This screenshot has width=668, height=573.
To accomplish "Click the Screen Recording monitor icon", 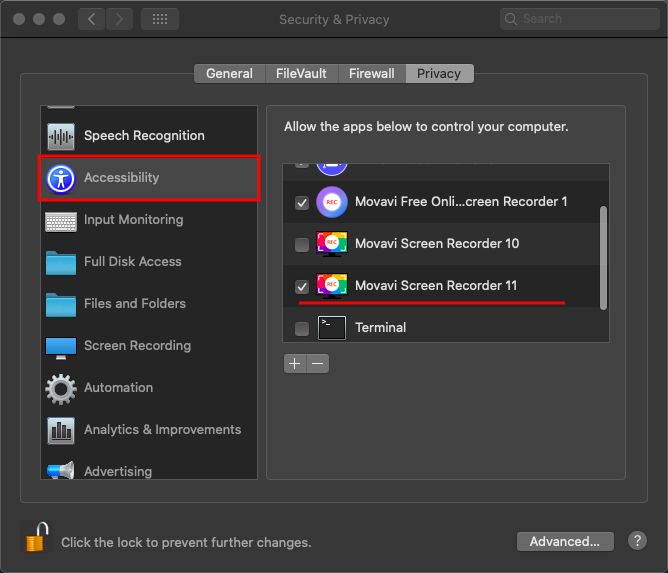I will pyautogui.click(x=61, y=348).
